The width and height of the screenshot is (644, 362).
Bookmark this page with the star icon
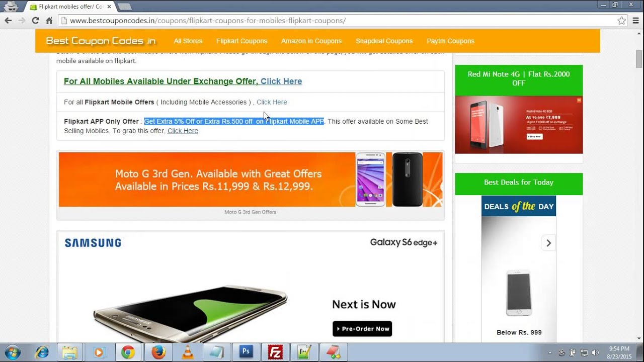[622, 21]
